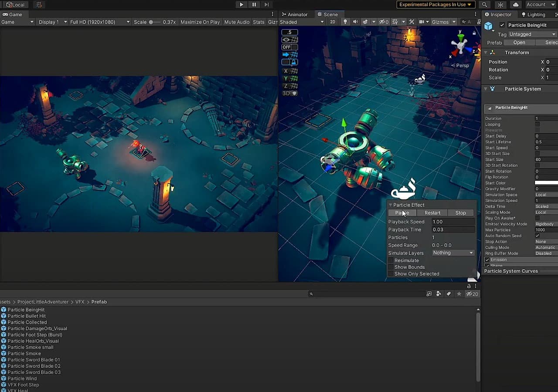Enable the Show Bounds checkbox
558x392 pixels.
click(391, 267)
